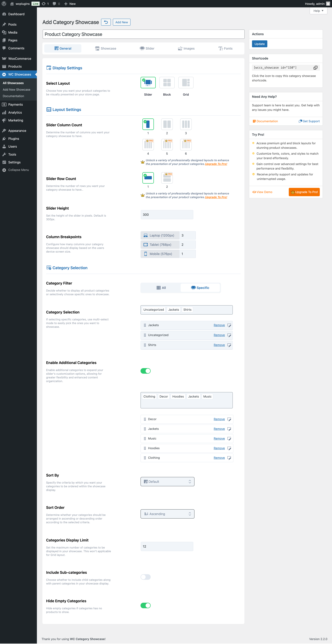Open Add New Showcase submenu item
332x644 pixels.
point(16,89)
